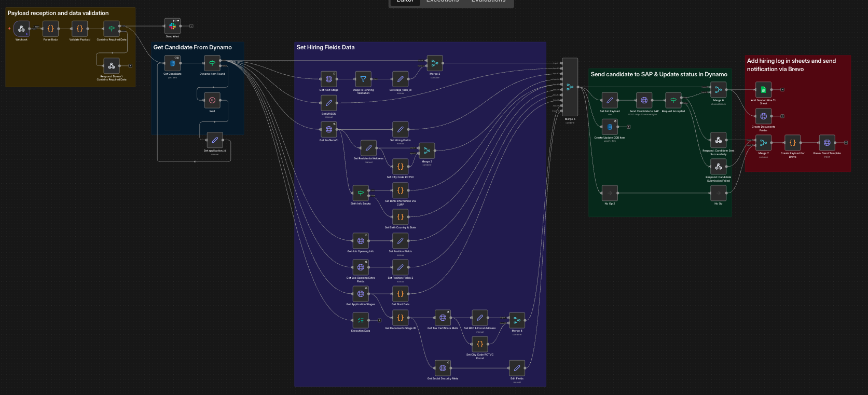Select the Set Residential Address node
868x395 pixels.
[x=368, y=148]
